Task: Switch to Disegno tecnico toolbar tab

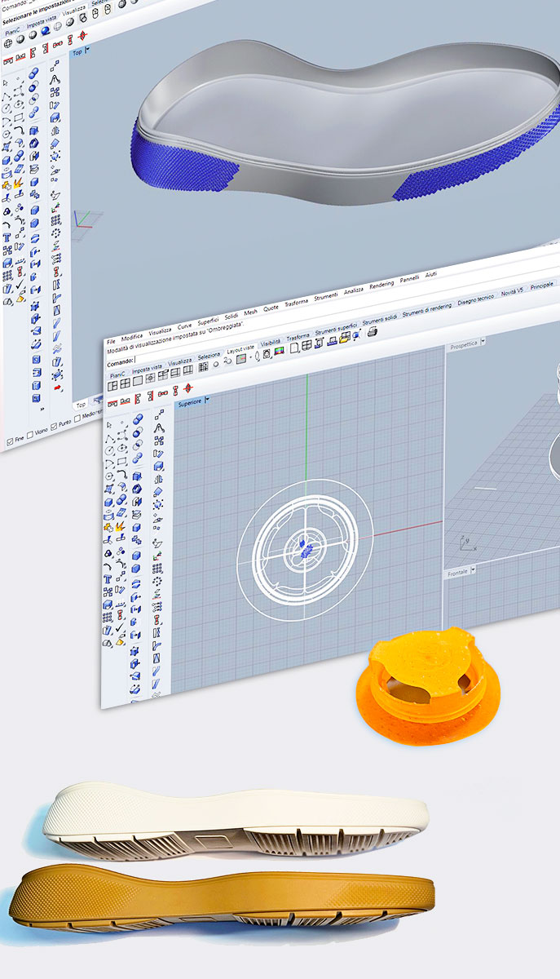Action: click(476, 299)
